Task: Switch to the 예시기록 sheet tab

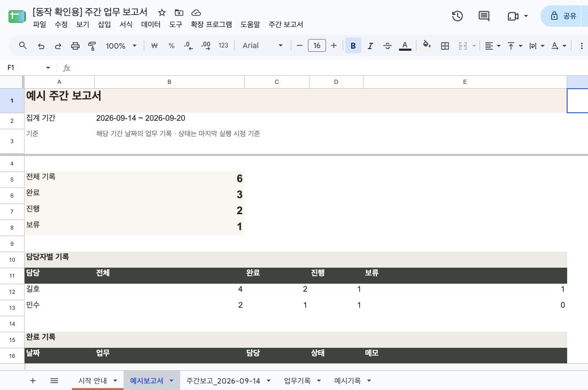Action: 347,380
